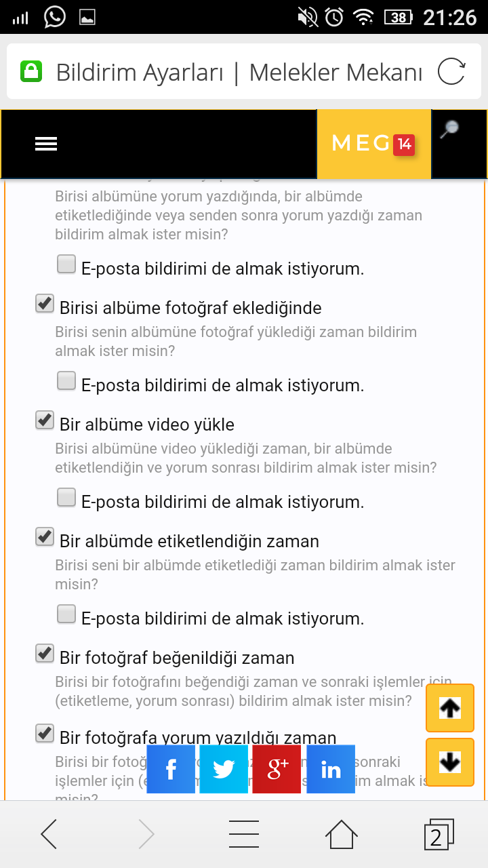Disable Bir fotoğraf beğenildiği zaman notification
The height and width of the screenshot is (868, 488).
(45, 653)
